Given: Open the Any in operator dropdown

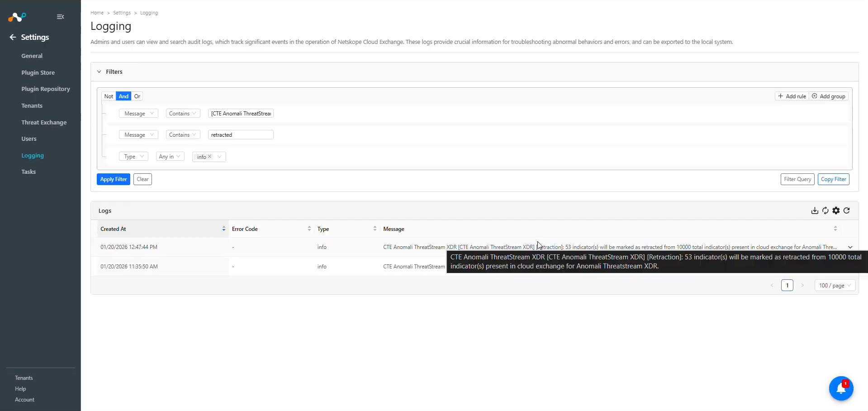Looking at the screenshot, I should coord(170,157).
